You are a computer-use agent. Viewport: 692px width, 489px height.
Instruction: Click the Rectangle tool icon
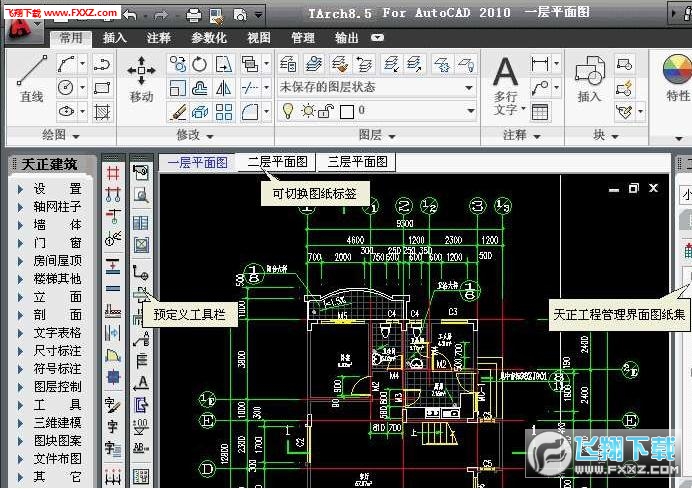click(x=102, y=88)
